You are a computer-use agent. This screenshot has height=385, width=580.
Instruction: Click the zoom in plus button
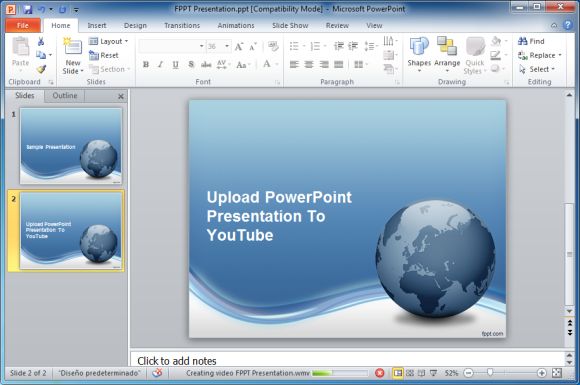tap(542, 373)
